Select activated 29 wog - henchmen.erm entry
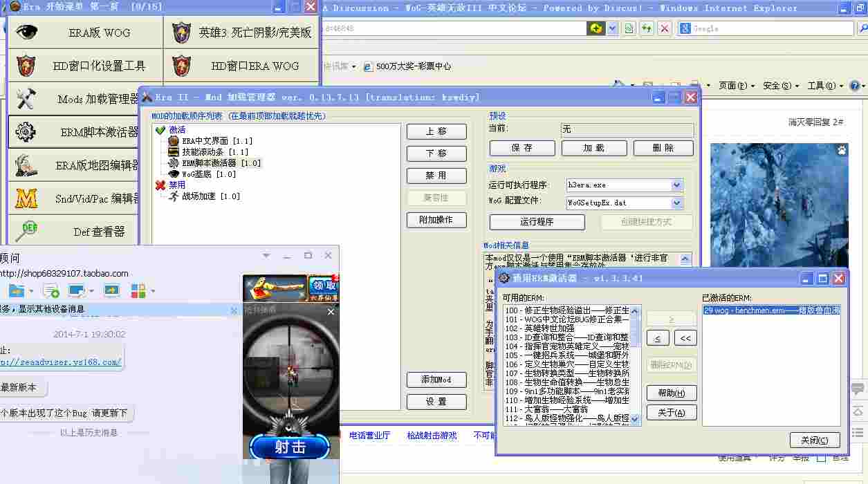This screenshot has width=868, height=484. tap(771, 311)
